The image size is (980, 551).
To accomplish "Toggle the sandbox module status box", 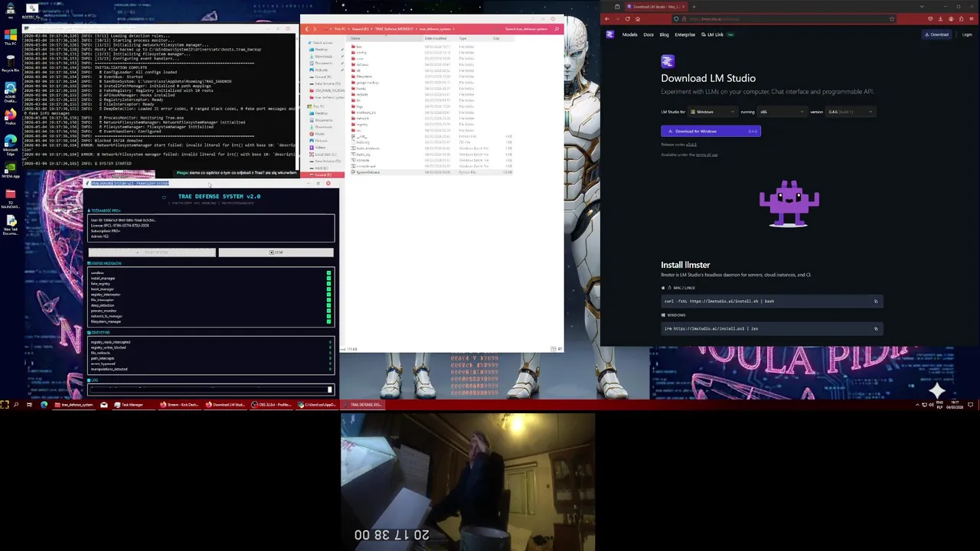I will tap(328, 272).
